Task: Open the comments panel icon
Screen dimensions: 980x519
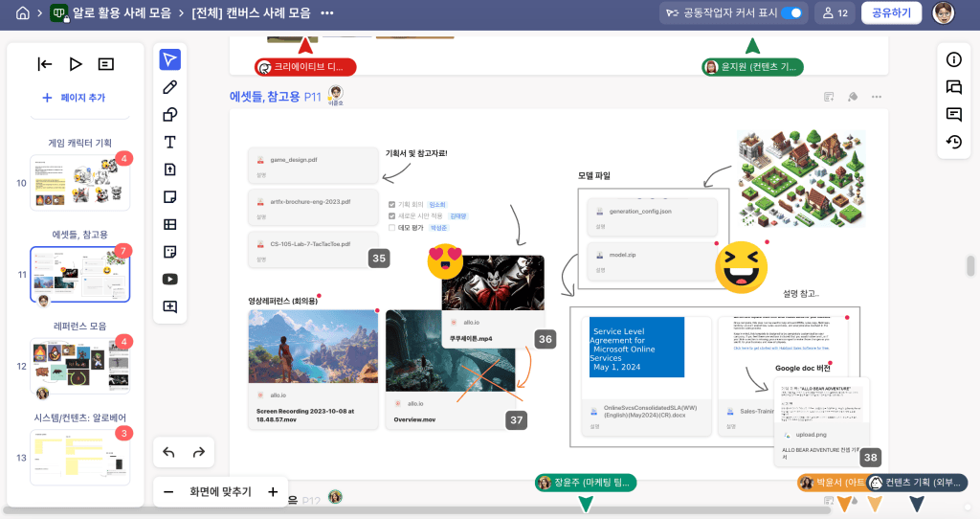Action: click(x=954, y=115)
